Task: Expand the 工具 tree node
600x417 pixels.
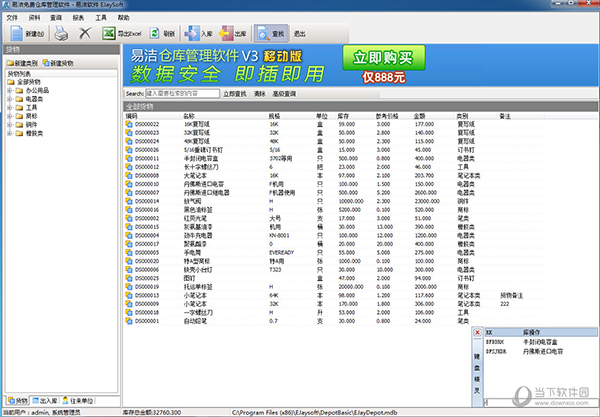Action: point(10,108)
